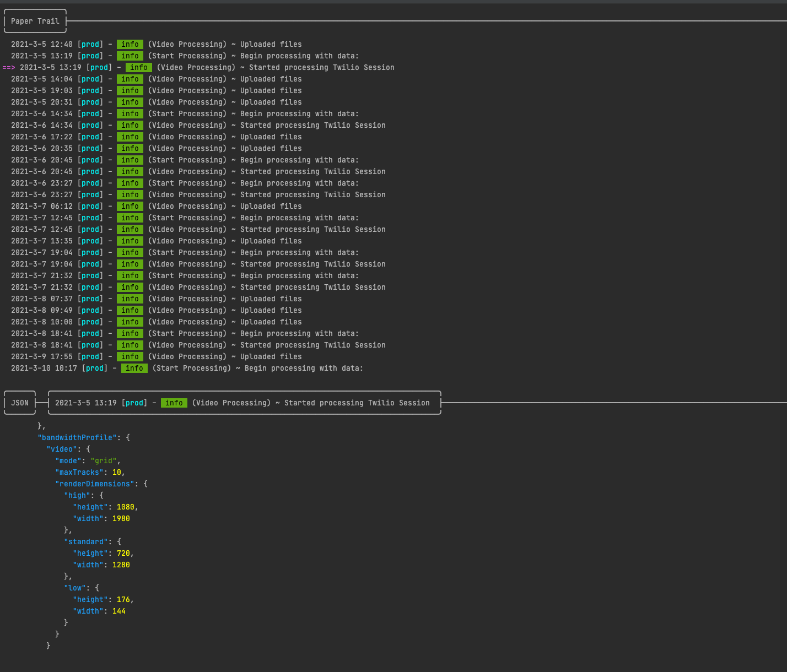This screenshot has height=672, width=787.
Task: Select the 2021-3-7 19:04 Started processing Twilio row
Action: click(x=198, y=264)
